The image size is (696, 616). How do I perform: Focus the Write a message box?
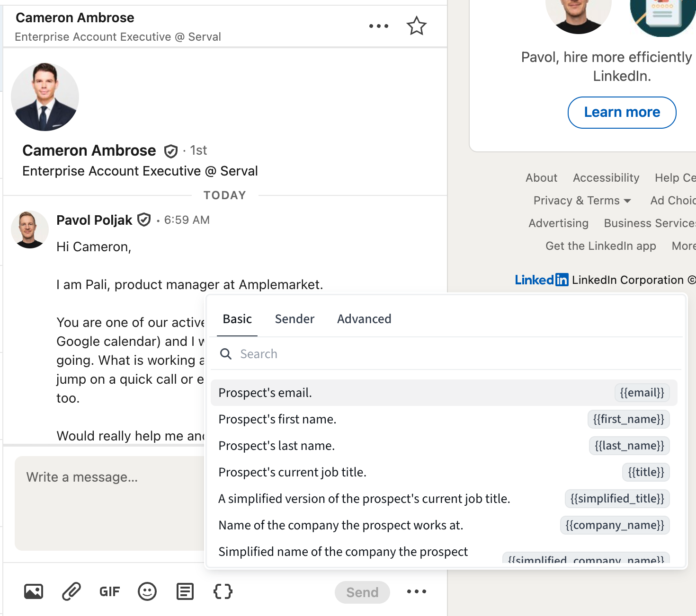point(110,503)
